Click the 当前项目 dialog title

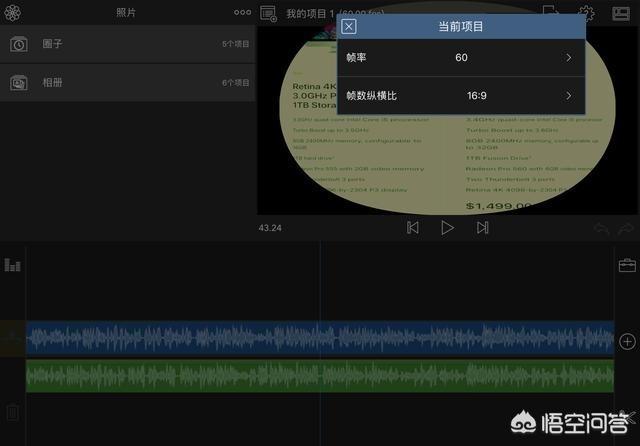click(461, 27)
